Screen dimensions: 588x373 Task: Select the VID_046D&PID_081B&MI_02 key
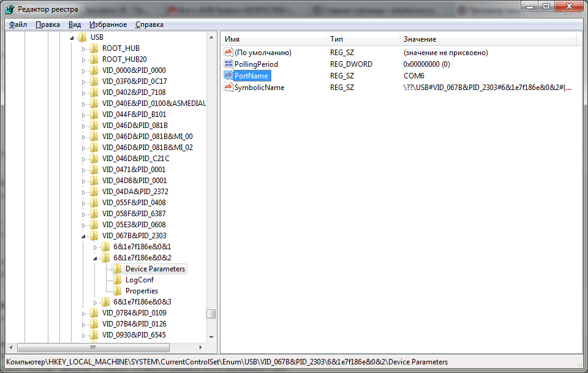click(148, 148)
